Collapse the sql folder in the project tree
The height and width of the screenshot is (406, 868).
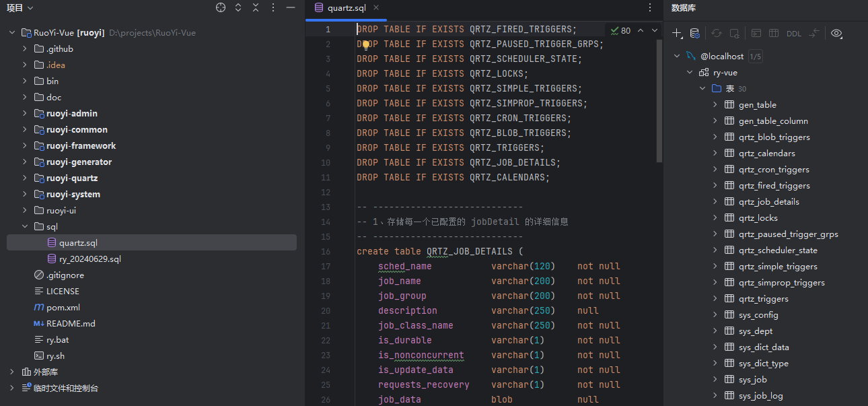pos(25,227)
